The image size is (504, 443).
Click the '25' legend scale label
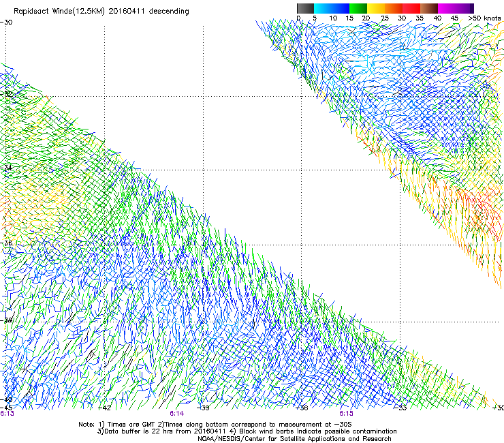click(x=385, y=18)
